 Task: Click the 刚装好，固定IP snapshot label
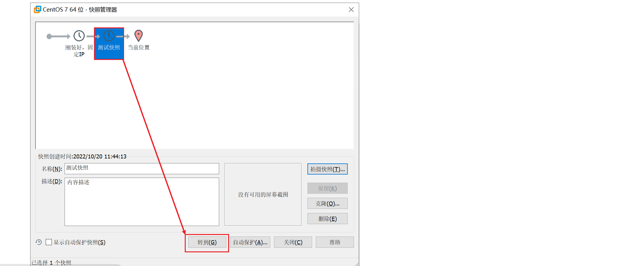click(x=79, y=51)
